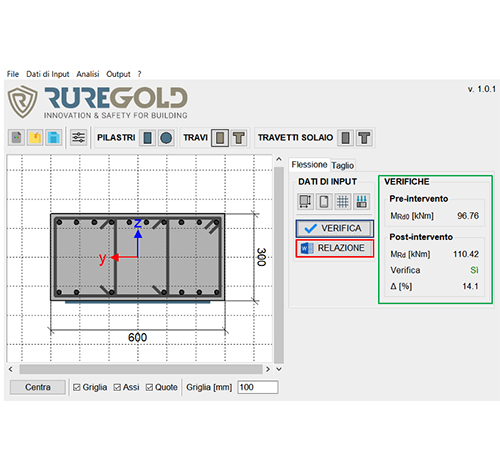The height and width of the screenshot is (468, 500).
Task: Toggle the Quote checkbox
Action: [149, 387]
